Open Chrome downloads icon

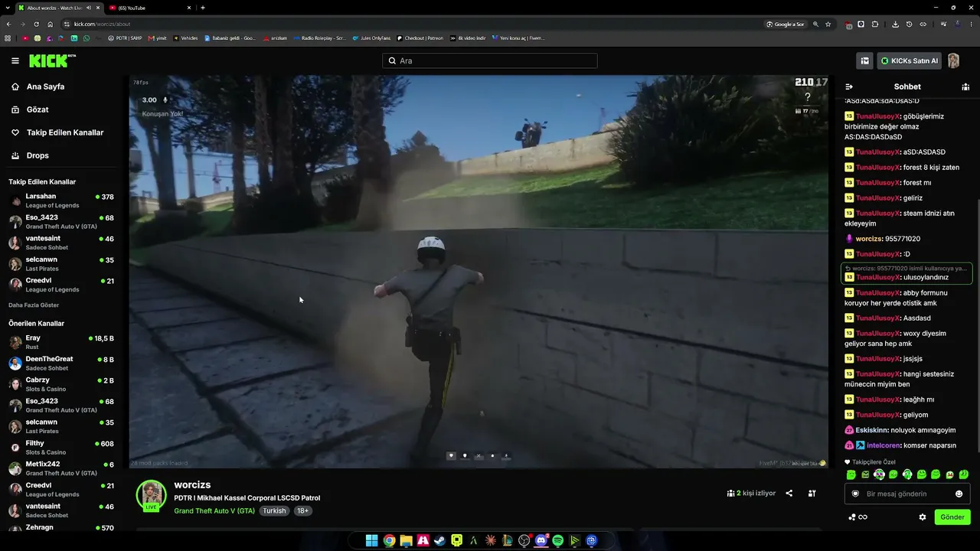pos(895,24)
